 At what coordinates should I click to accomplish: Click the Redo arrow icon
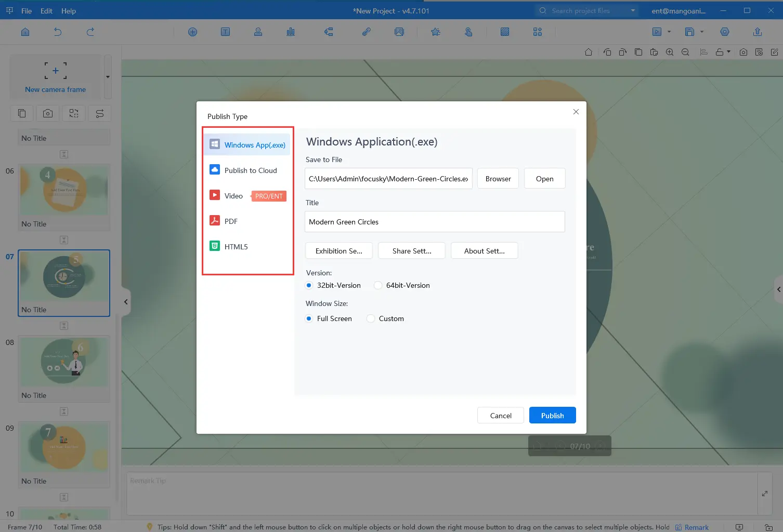(x=90, y=32)
